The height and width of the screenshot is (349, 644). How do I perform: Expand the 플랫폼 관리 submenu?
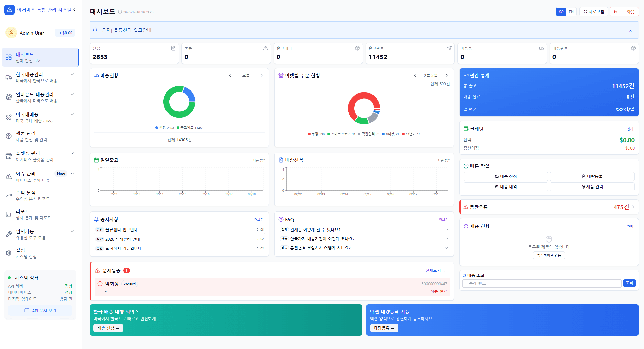coord(72,153)
